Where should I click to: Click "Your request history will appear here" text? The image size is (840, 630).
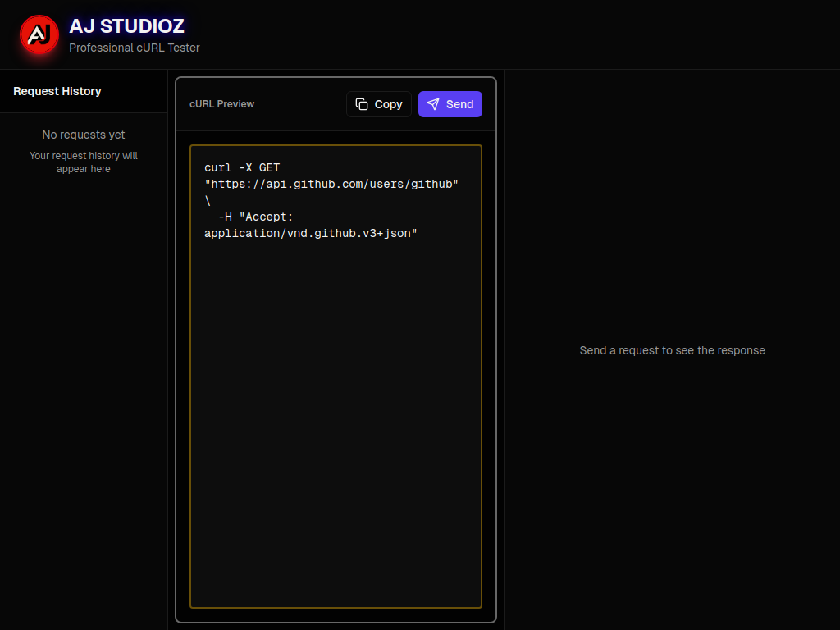pos(84,162)
